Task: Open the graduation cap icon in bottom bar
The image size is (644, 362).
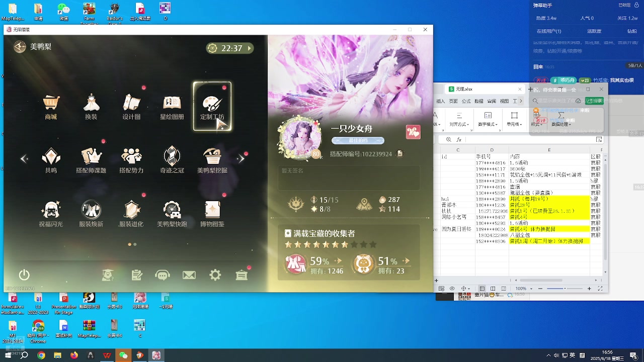Action: pos(108,275)
